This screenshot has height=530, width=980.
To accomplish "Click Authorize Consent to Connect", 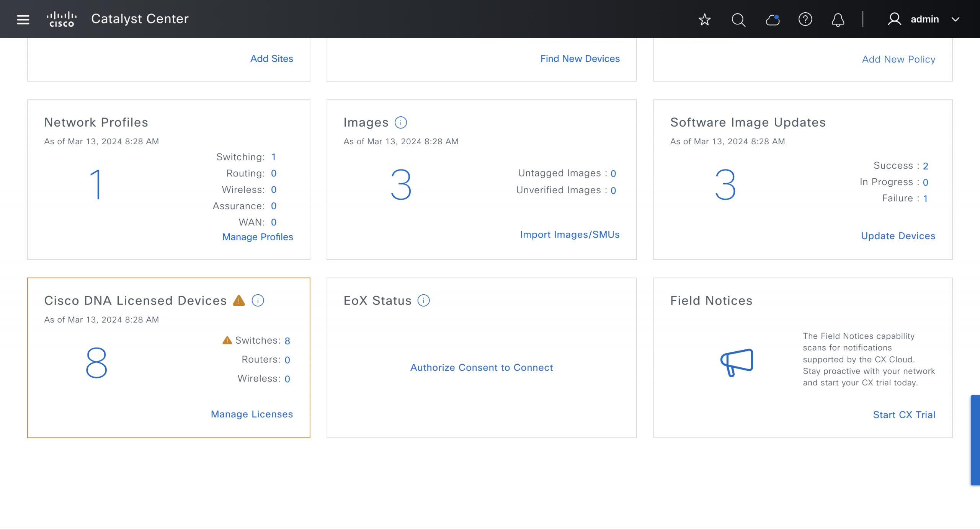I will pos(481,367).
